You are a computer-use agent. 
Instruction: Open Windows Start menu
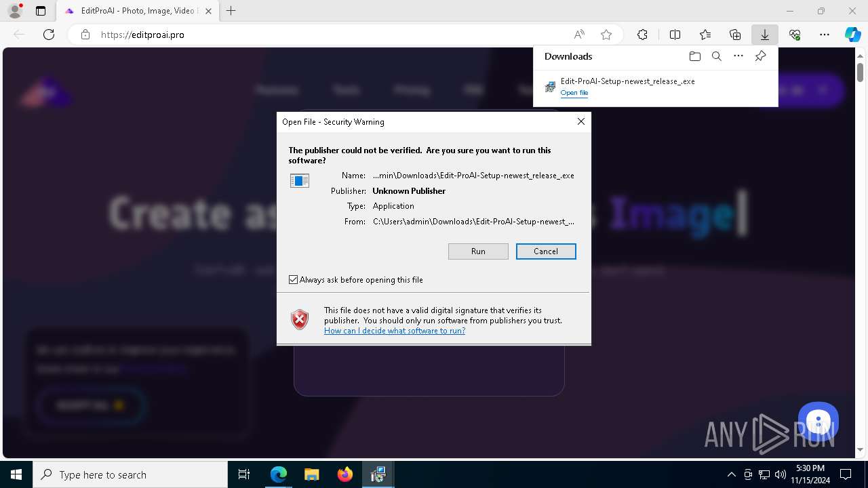16,474
